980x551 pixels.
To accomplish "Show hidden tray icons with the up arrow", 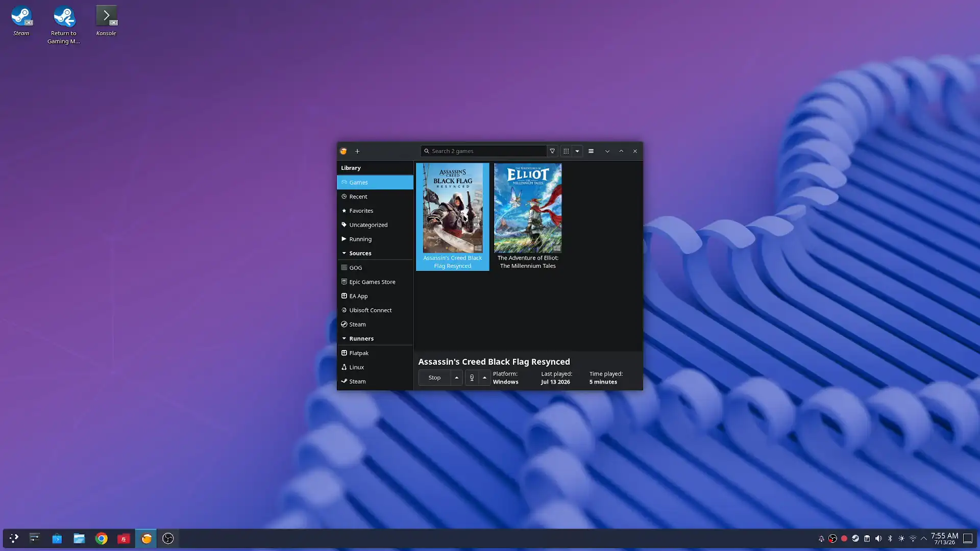I will [x=924, y=539].
